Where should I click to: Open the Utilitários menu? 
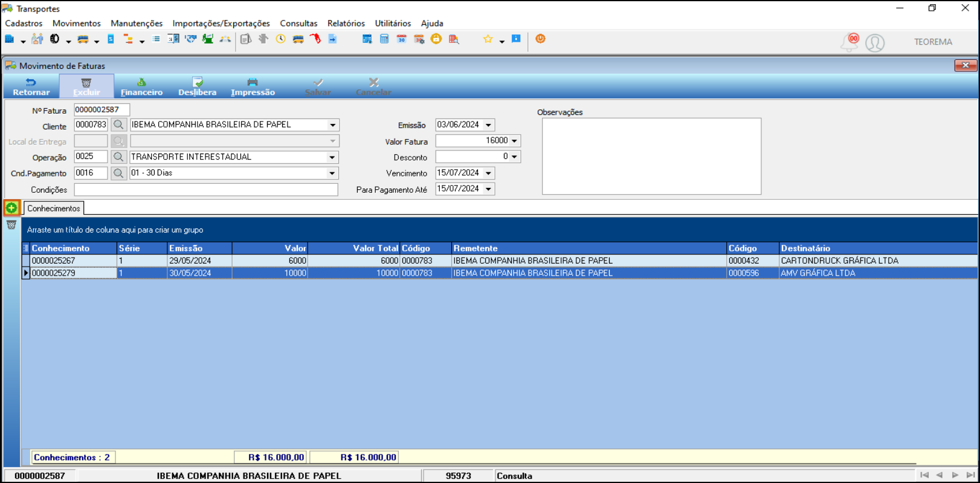point(393,23)
